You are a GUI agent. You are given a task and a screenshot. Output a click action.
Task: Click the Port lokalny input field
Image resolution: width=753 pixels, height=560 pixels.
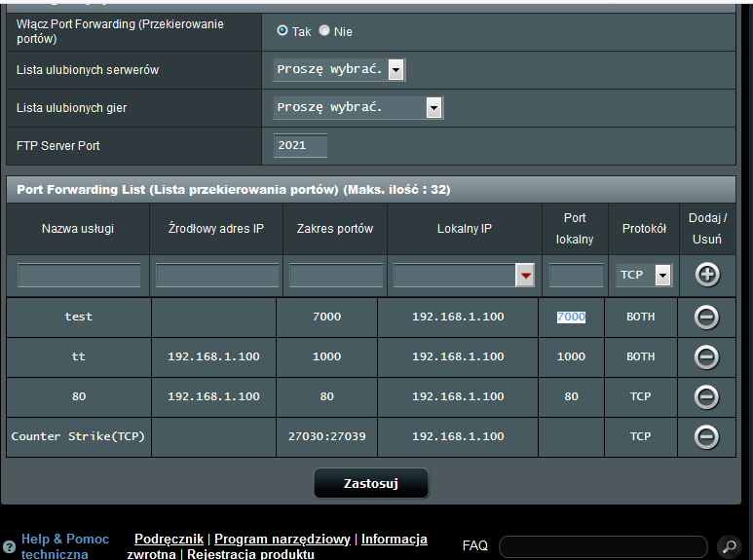pyautogui.click(x=576, y=276)
